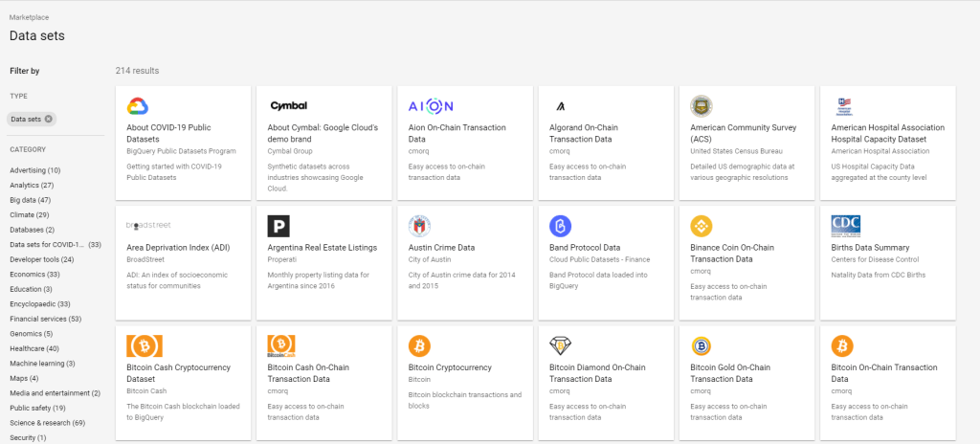This screenshot has width=980, height=444.
Task: Click the AION logo icon
Action: [x=431, y=105]
